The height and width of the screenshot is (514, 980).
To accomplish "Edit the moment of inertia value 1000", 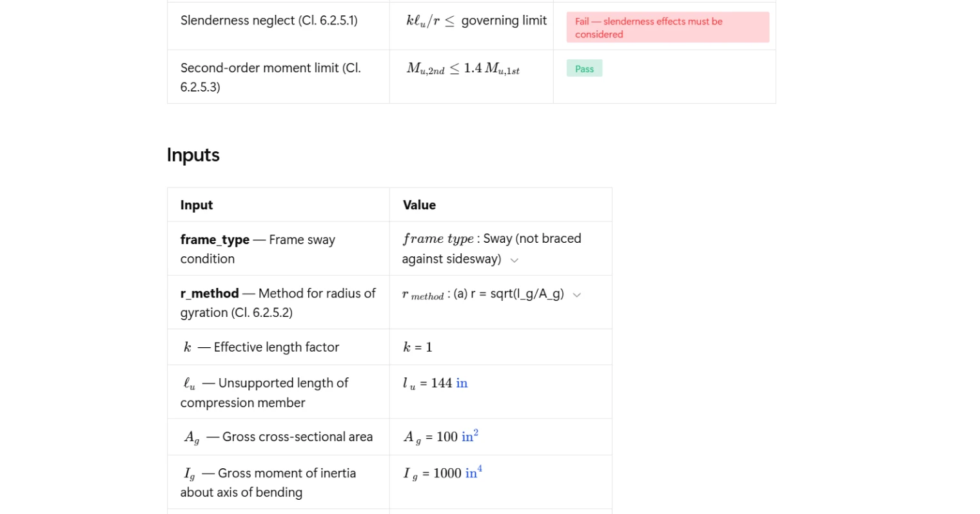I will (x=447, y=473).
